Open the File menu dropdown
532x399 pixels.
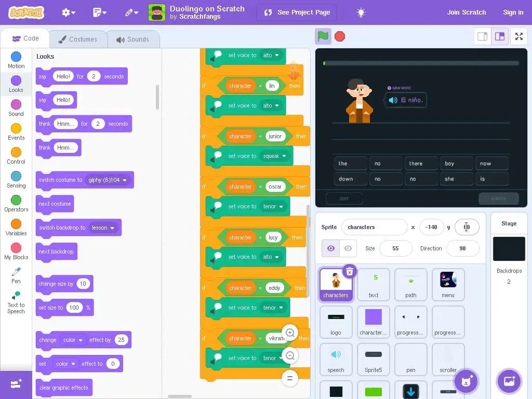[x=99, y=12]
